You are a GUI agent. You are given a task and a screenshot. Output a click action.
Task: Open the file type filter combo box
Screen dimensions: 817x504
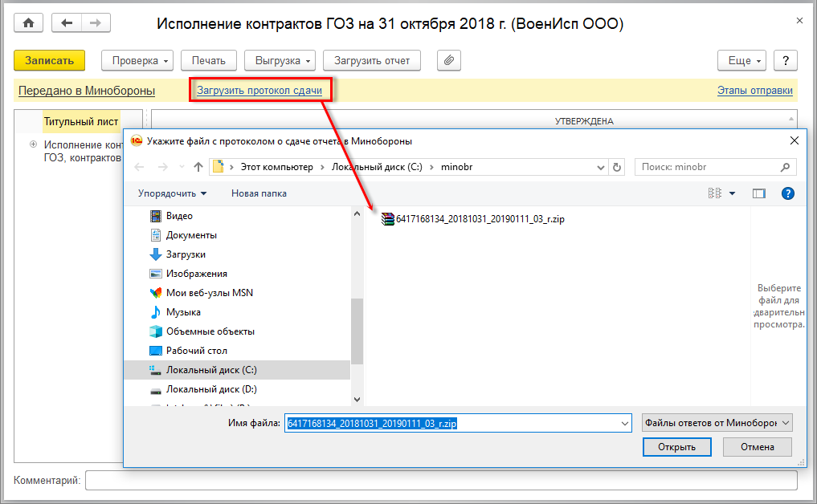click(x=717, y=423)
